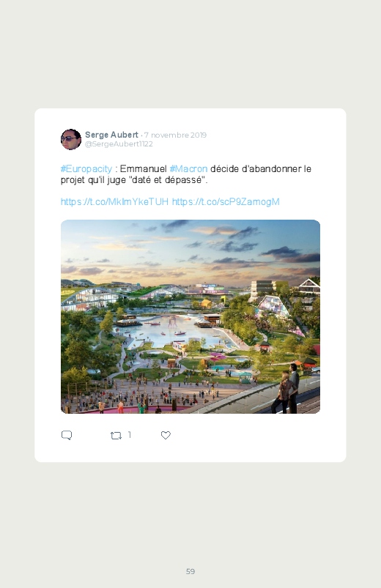Screen dimensions: 381x588
Task: Click the glass pyramid building in image
Action: [x=273, y=305]
